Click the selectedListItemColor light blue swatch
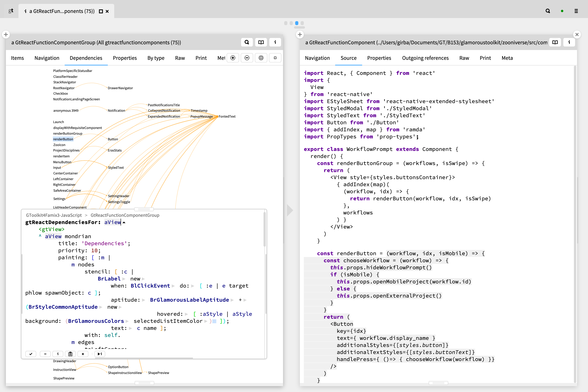Screen dimensions: 588x392 tap(214, 321)
